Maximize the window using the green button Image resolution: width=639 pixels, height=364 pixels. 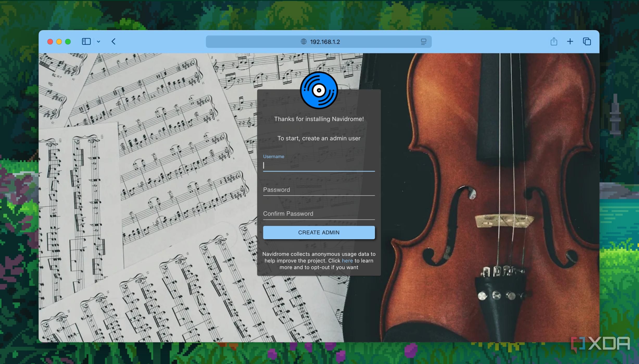(x=68, y=42)
